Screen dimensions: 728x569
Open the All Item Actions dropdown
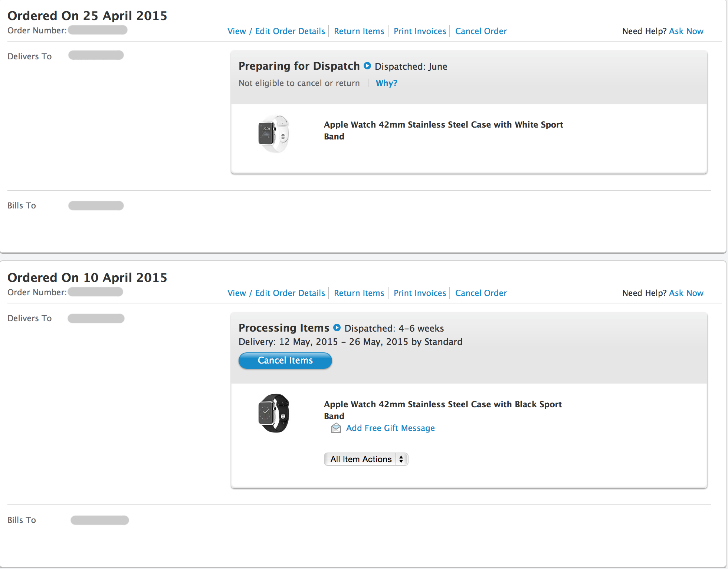click(366, 459)
